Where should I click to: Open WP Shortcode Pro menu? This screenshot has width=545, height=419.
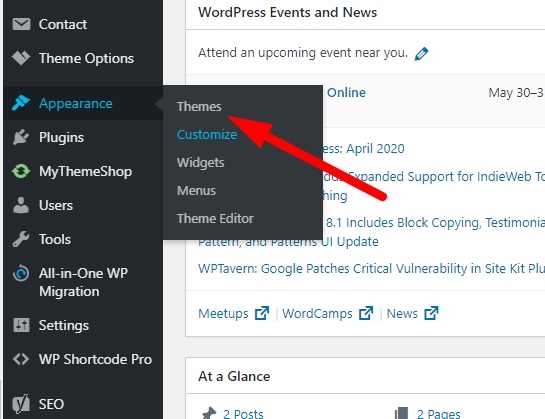click(95, 359)
